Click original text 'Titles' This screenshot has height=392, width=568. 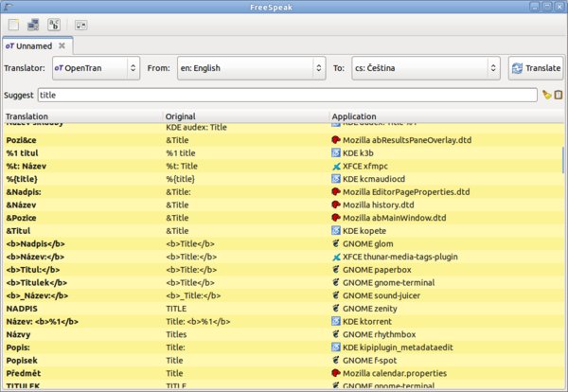[176, 334]
